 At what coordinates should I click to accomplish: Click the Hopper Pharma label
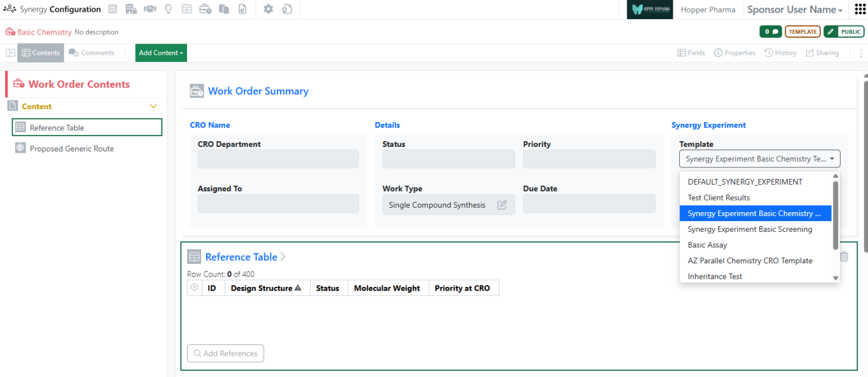pos(708,10)
